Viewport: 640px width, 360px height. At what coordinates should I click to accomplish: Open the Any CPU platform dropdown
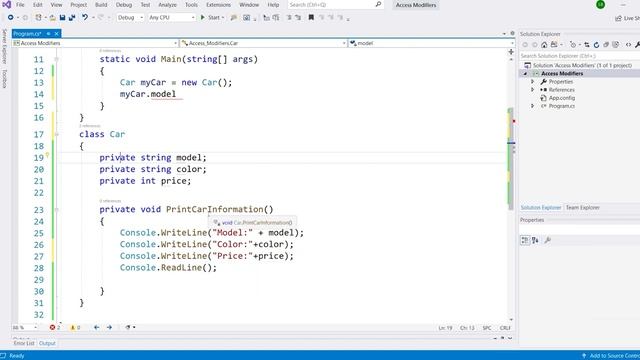coord(171,18)
